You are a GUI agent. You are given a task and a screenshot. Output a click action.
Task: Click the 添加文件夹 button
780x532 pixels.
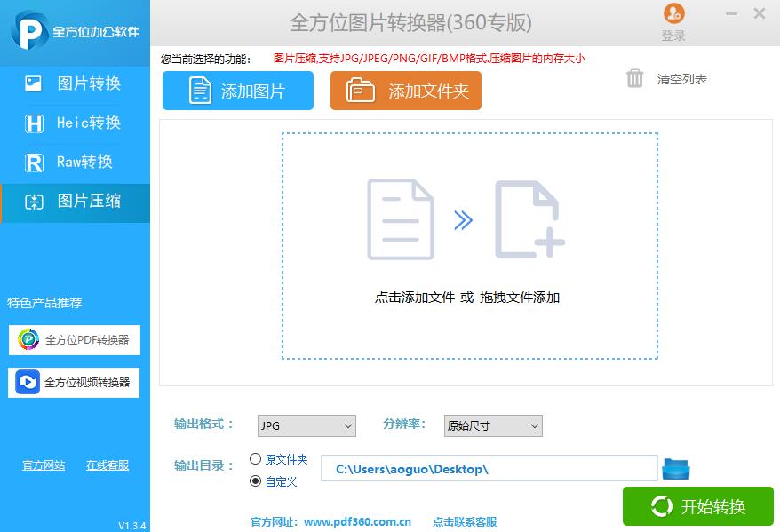tap(406, 91)
